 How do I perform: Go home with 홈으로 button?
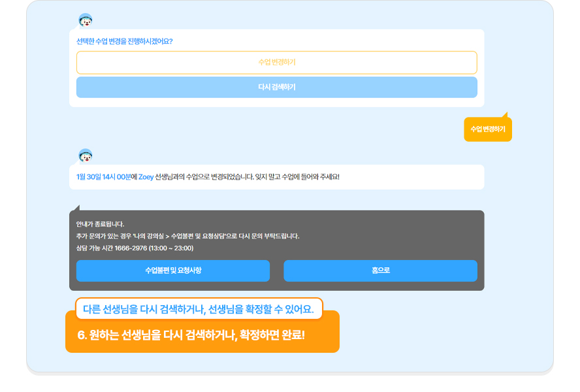(380, 270)
